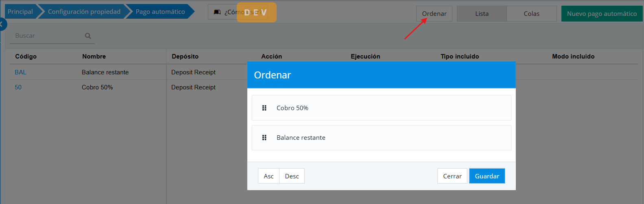
Task: Collapse the side panel arrow icon
Action: pyautogui.click(x=2, y=24)
